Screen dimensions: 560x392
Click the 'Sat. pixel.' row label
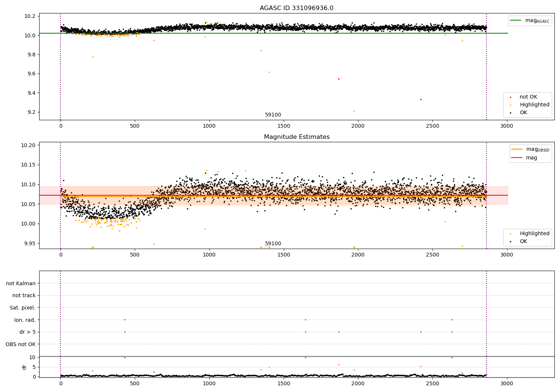click(x=22, y=308)
